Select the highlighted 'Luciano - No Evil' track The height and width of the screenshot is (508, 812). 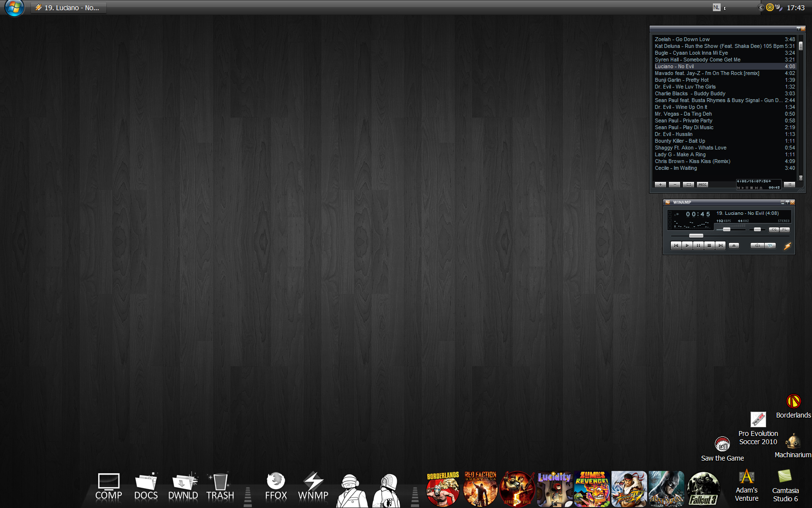coord(725,67)
